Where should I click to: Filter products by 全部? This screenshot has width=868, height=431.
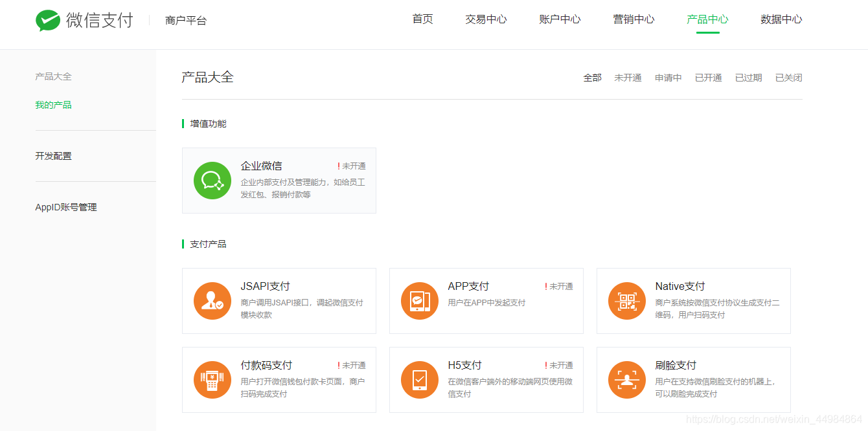click(593, 78)
